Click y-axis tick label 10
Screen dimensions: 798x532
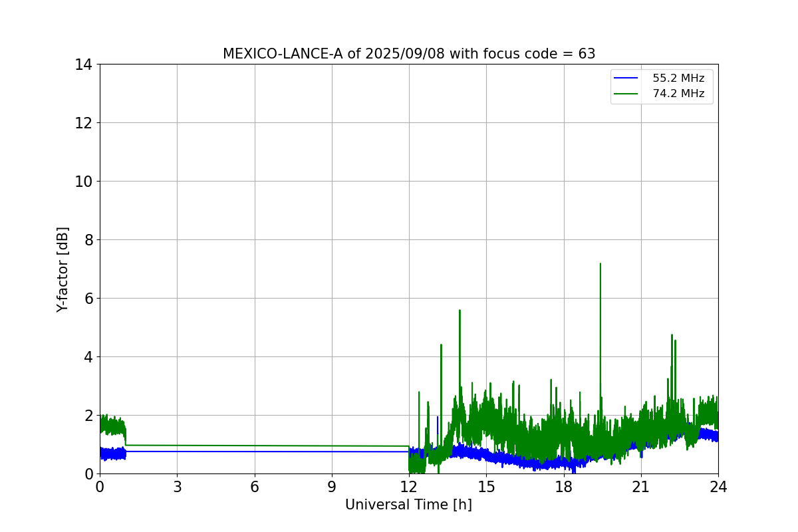(x=84, y=182)
